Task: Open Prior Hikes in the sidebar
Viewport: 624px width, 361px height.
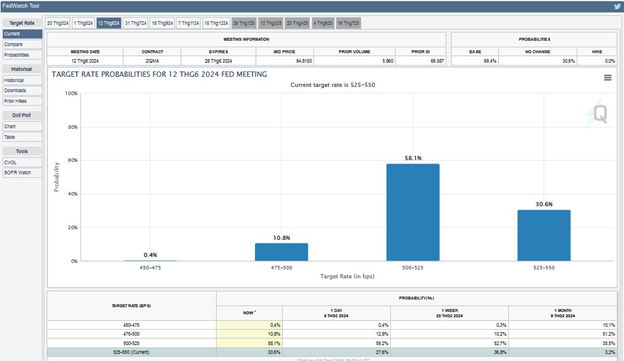Action: tap(22, 101)
